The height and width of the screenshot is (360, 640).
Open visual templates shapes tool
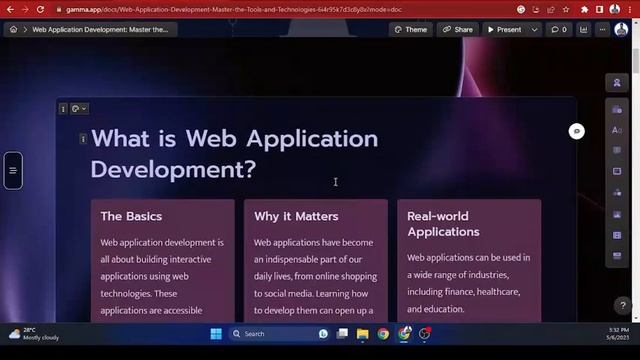pos(617,193)
